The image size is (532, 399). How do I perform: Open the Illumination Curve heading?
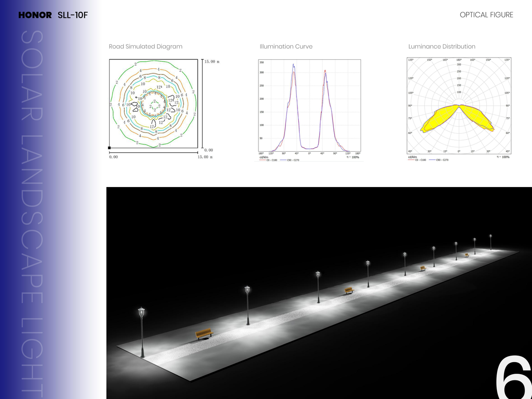click(286, 47)
